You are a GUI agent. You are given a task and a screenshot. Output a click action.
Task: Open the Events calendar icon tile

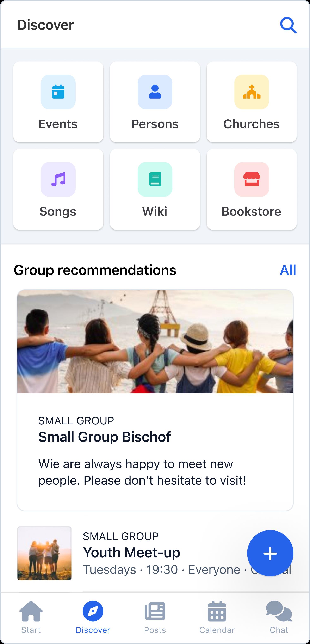pos(58,102)
